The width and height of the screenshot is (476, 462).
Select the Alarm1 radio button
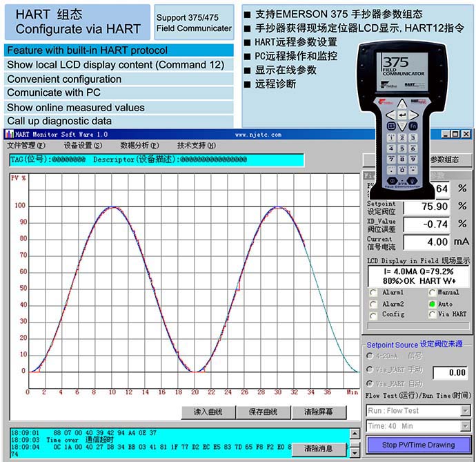(x=373, y=293)
